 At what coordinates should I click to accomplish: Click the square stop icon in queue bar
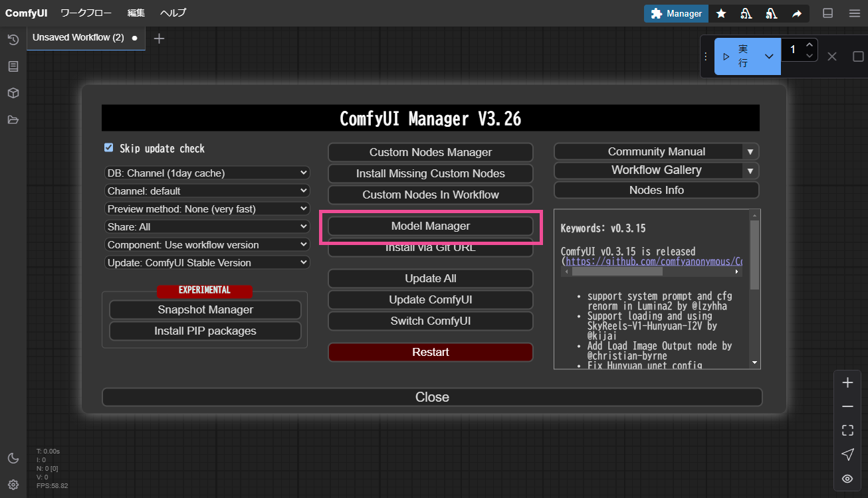[858, 56]
